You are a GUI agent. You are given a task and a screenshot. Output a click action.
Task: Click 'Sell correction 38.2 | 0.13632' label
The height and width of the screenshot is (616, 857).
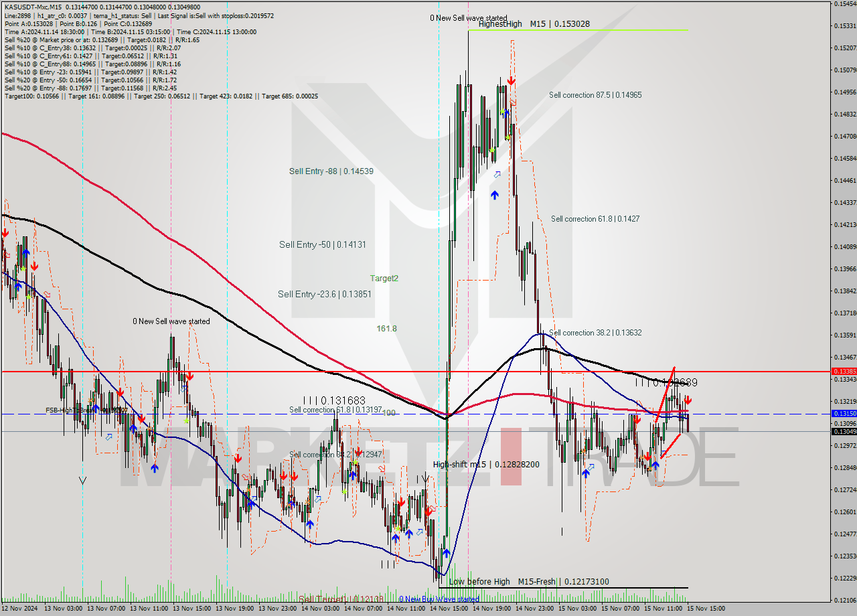[595, 333]
